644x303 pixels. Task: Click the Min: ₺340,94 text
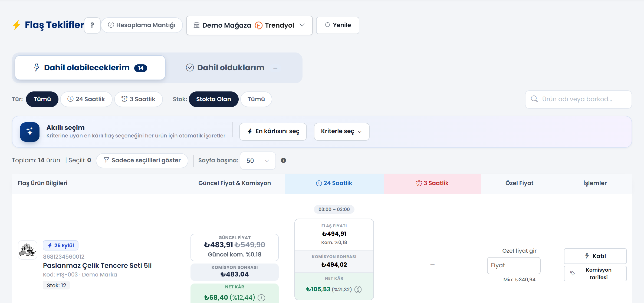coord(519,280)
